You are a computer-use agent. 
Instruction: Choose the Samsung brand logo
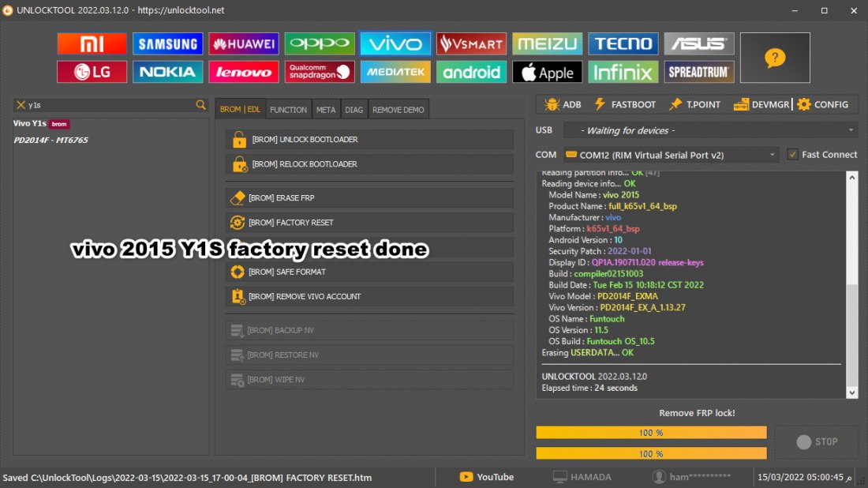pyautogui.click(x=168, y=43)
